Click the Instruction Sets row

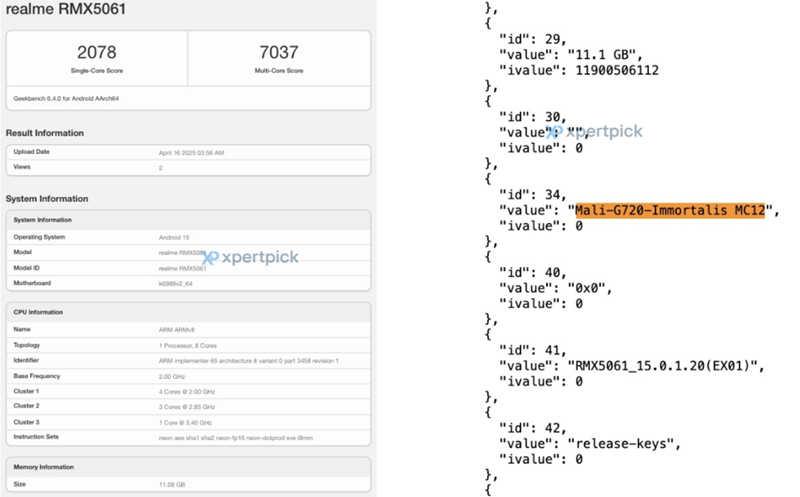click(188, 436)
